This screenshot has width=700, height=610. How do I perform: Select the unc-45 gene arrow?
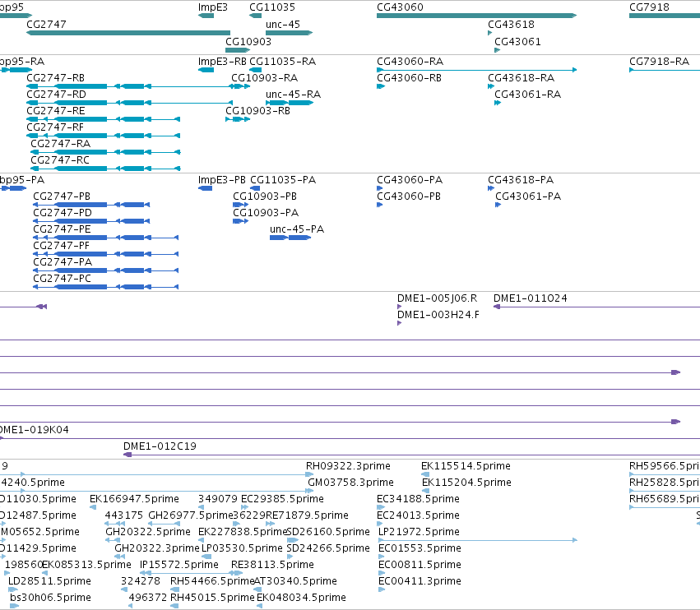[290, 33]
